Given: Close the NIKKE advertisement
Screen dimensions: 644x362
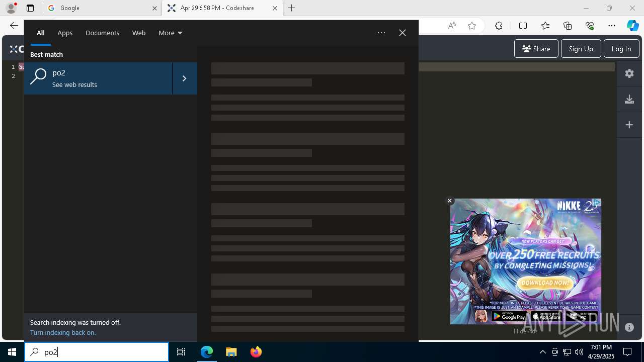Looking at the screenshot, I should 450,201.
